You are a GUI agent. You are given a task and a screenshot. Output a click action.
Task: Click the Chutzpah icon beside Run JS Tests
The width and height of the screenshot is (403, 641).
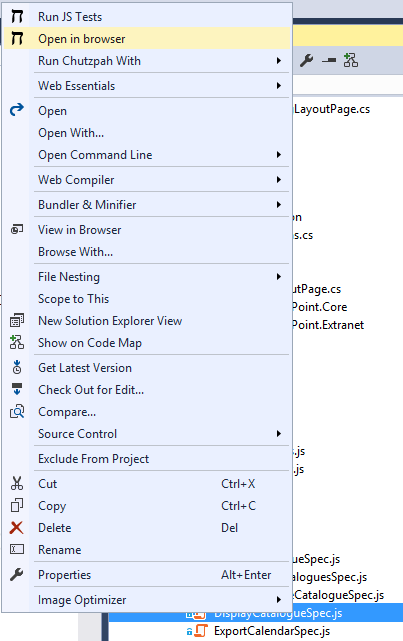(x=17, y=17)
